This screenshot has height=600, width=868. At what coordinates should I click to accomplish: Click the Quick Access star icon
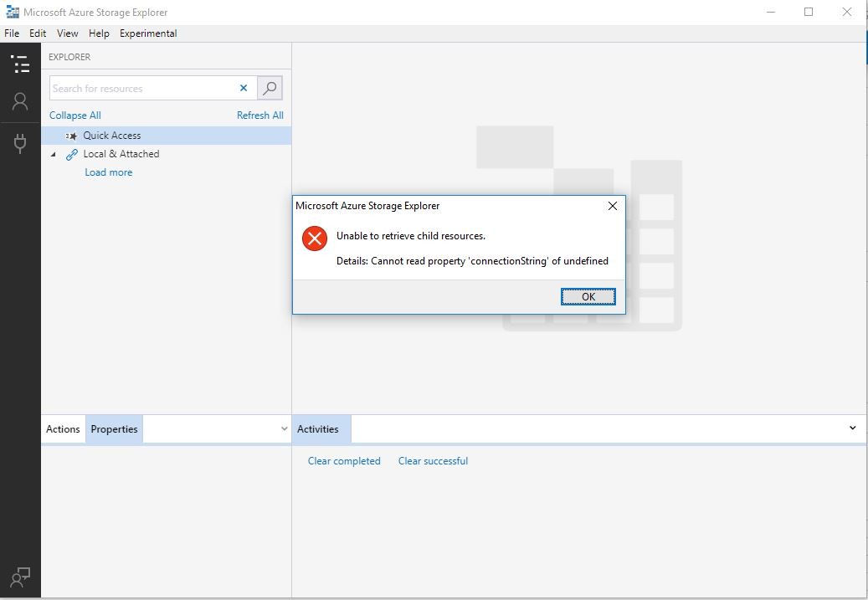click(x=71, y=135)
